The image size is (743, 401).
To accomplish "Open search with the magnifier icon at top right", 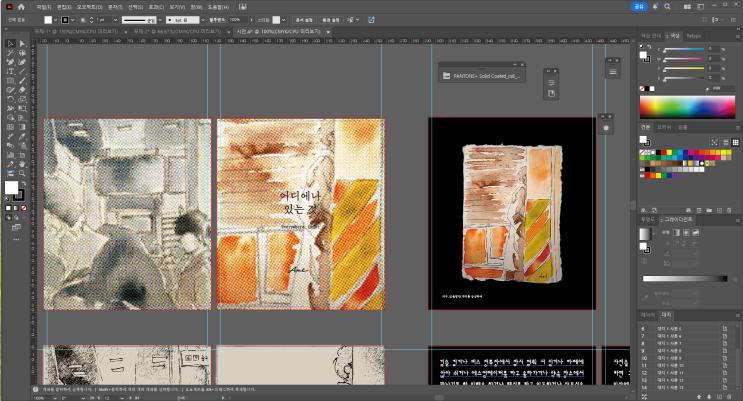I will [667, 7].
